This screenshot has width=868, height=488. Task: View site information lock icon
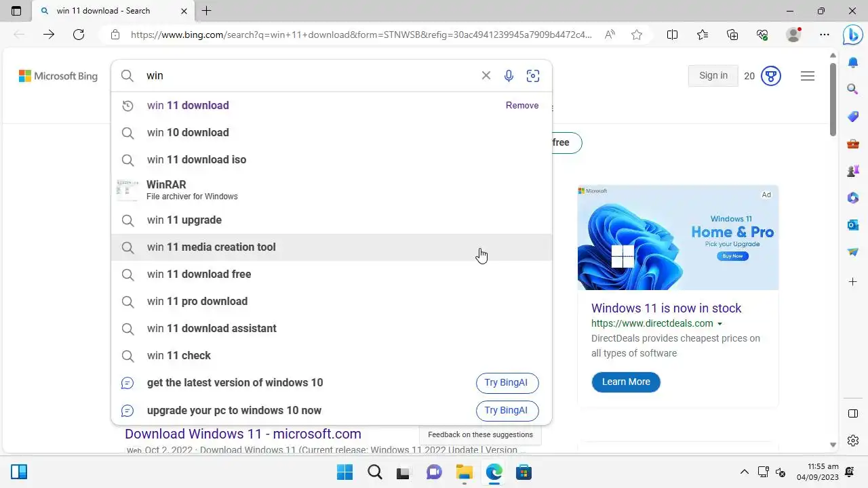[115, 35]
